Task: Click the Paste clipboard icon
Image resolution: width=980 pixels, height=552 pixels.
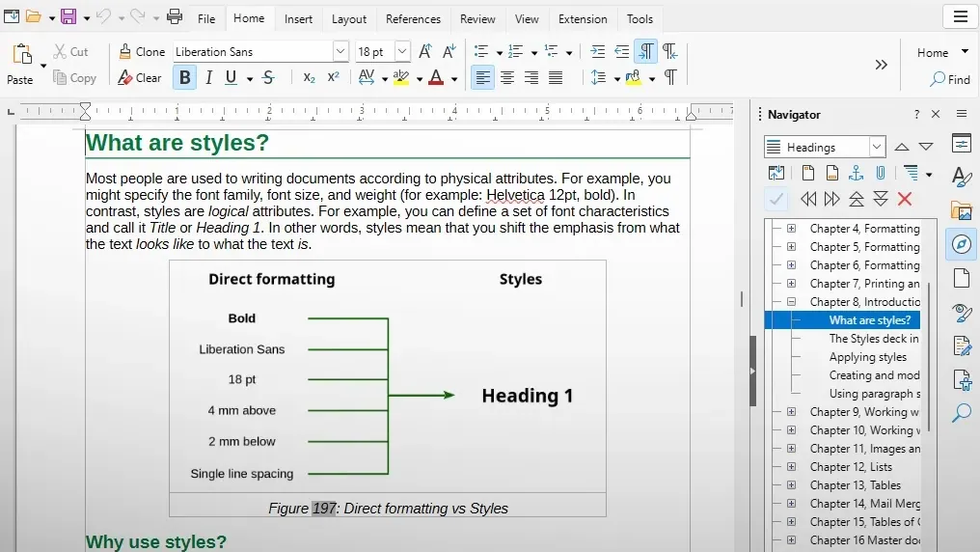Action: (x=22, y=54)
